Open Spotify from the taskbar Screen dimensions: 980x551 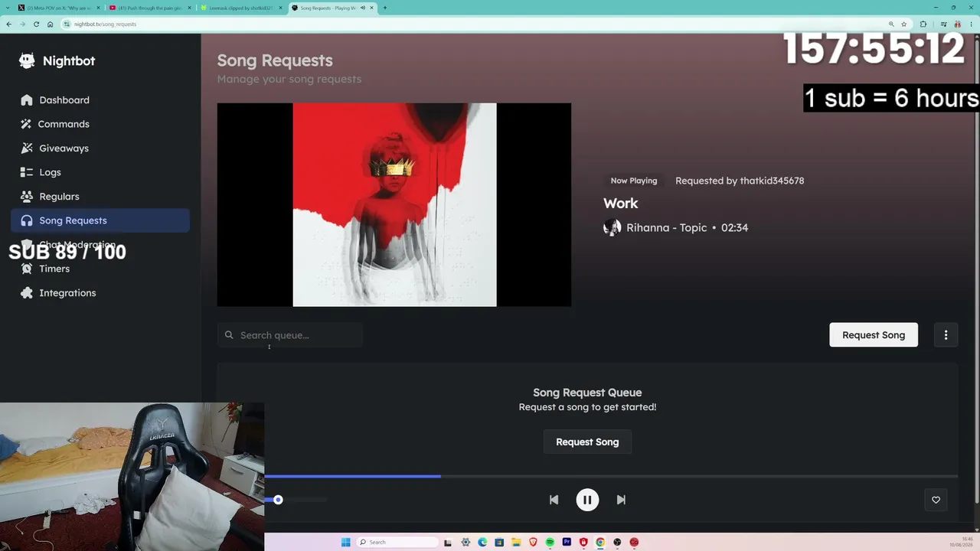(550, 542)
